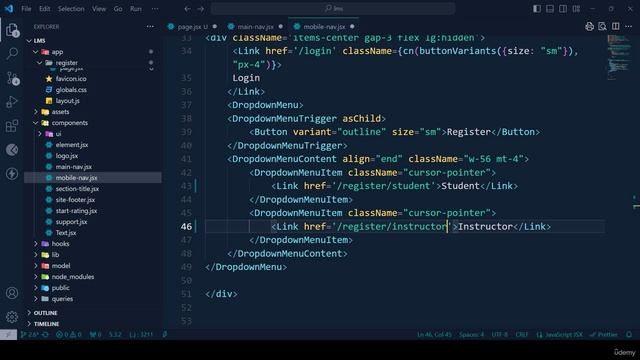640x360 pixels.
Task: Open the overflow menu ellipsis in menu bar
Action: (155, 9)
